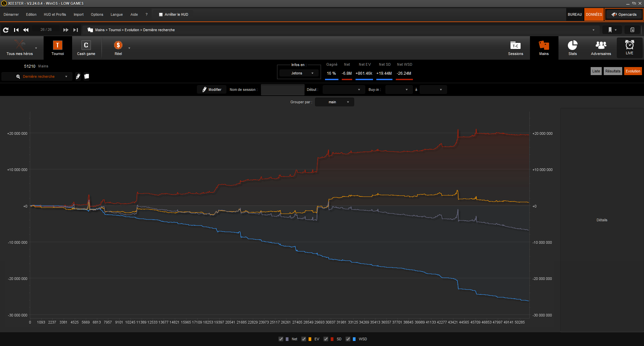Open the Buy-in minimum dropdown
The width and height of the screenshot is (644, 346).
point(399,90)
